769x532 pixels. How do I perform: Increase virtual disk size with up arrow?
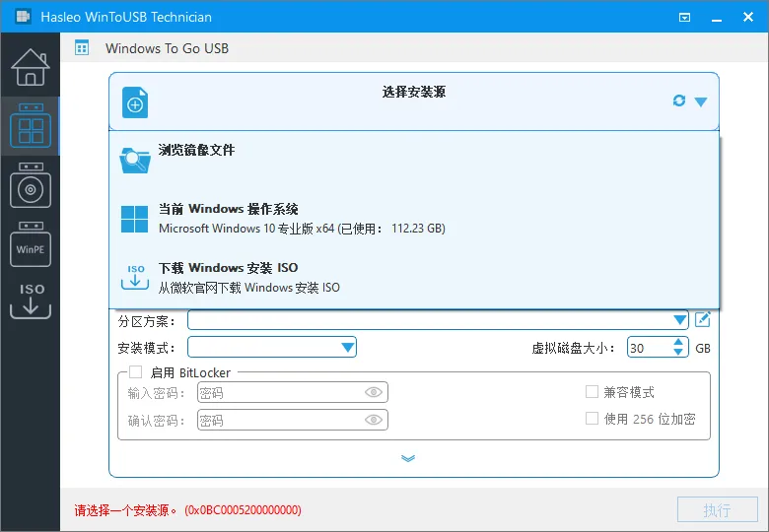point(678,343)
